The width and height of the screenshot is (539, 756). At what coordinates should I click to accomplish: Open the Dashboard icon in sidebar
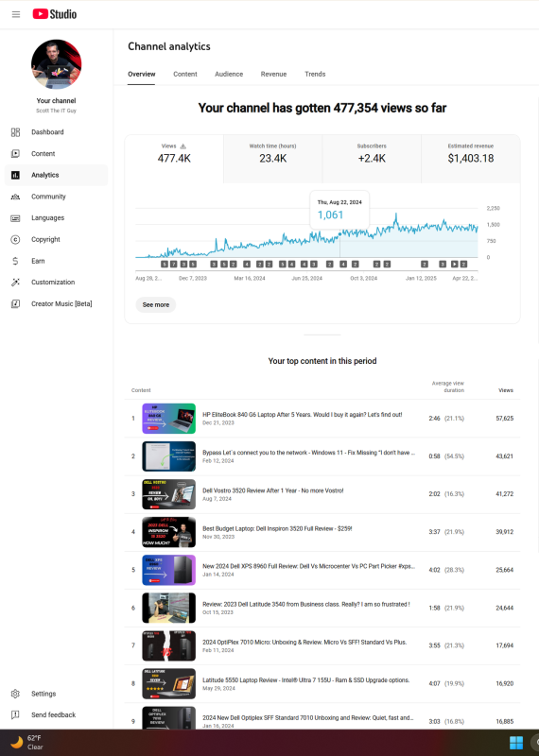15,132
